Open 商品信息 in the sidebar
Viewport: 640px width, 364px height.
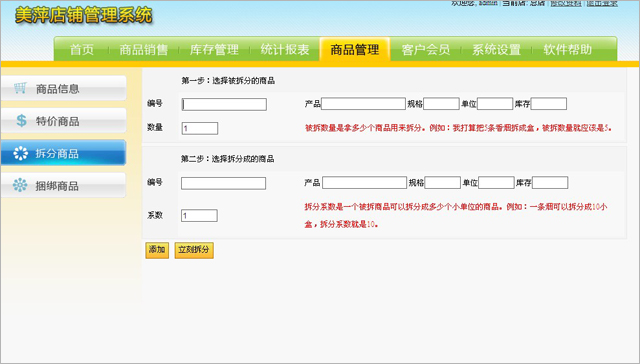(63, 88)
